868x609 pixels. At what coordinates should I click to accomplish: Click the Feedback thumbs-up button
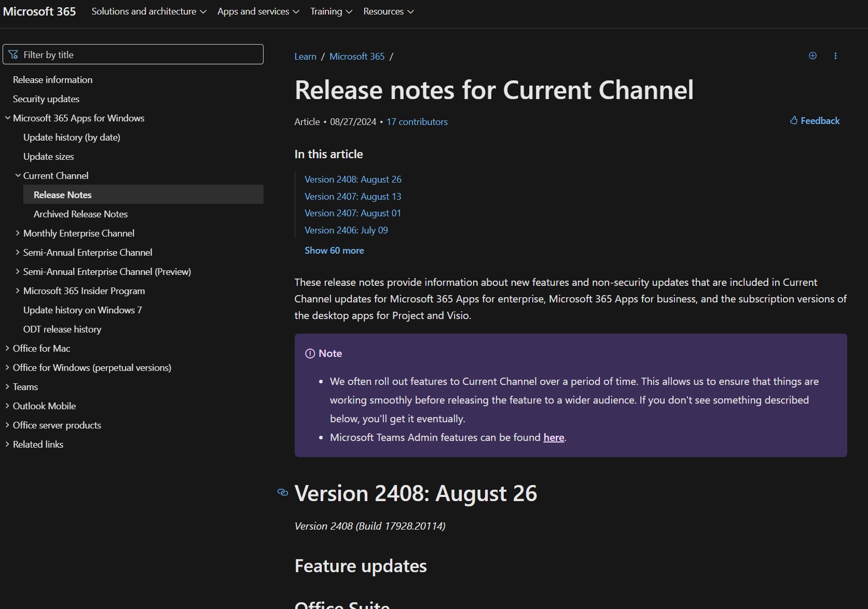[x=815, y=121]
